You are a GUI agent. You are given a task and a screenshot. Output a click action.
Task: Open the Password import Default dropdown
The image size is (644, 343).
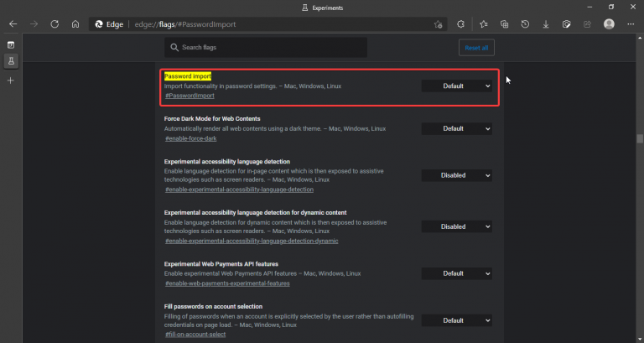tap(457, 86)
